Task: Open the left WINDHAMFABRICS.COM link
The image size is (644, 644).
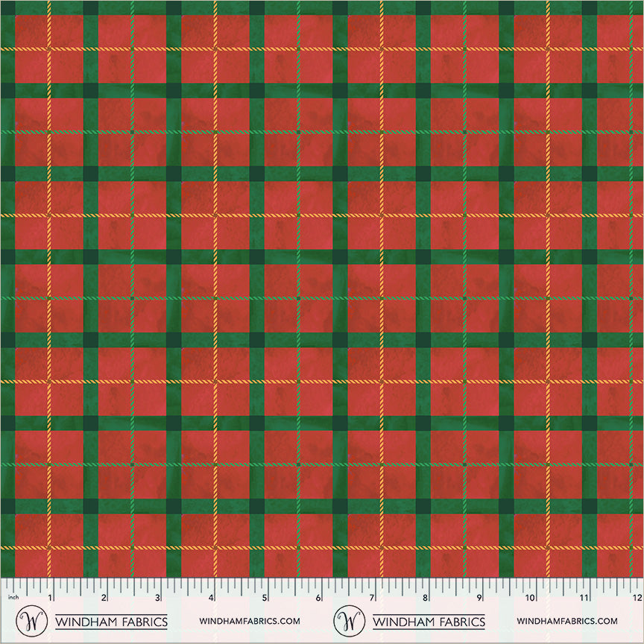Action: tap(250, 622)
